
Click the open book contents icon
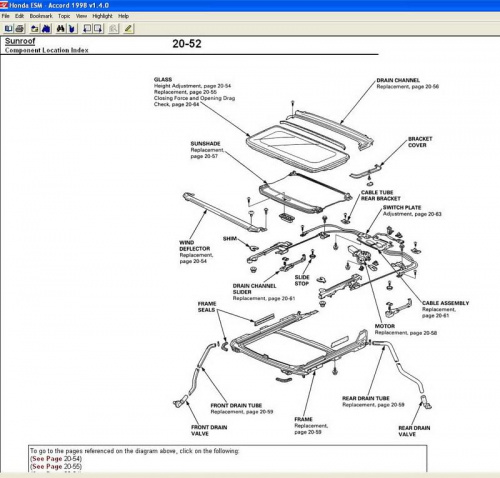(8, 29)
